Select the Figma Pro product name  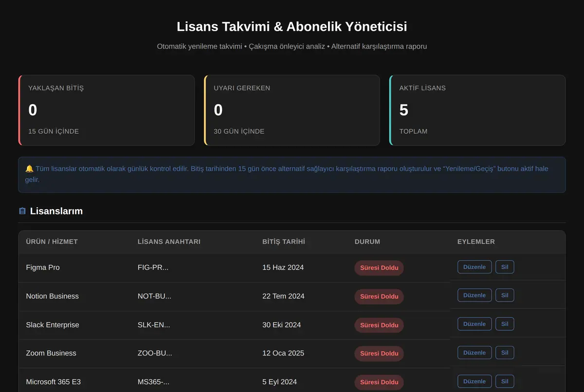pos(43,267)
